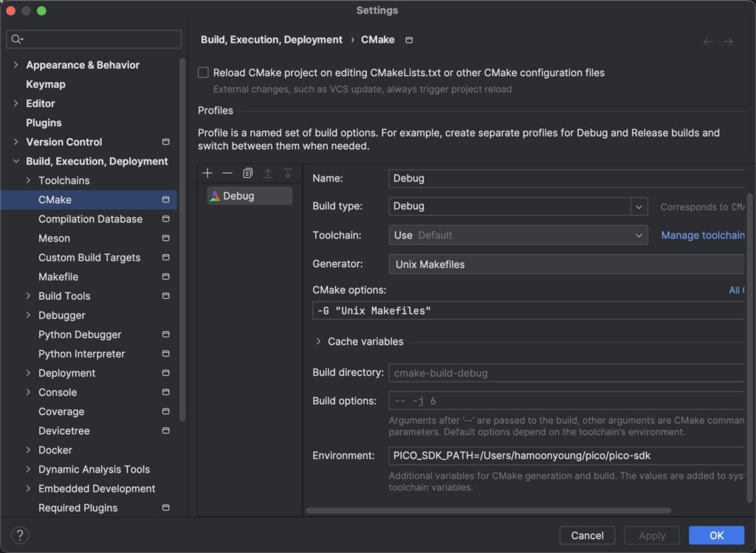Image resolution: width=756 pixels, height=553 pixels.
Task: Click project icon on Console row
Action: click(x=166, y=393)
